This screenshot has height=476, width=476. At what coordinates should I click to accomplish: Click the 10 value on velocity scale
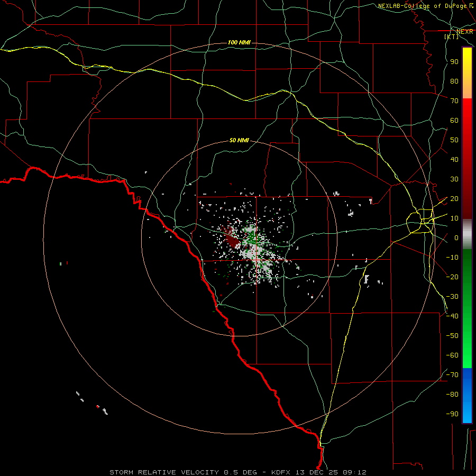tap(454, 218)
